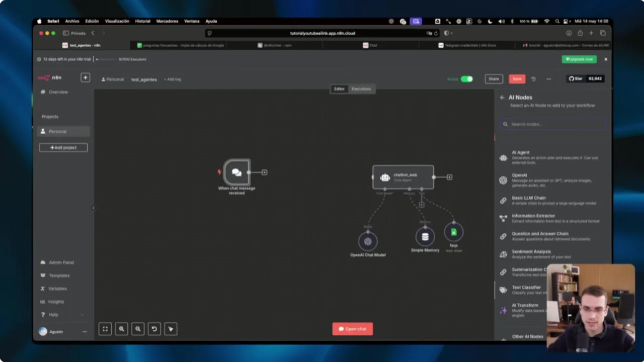The height and width of the screenshot is (362, 644).
Task: Switch to the Chat browser tab
Action: [370, 45]
